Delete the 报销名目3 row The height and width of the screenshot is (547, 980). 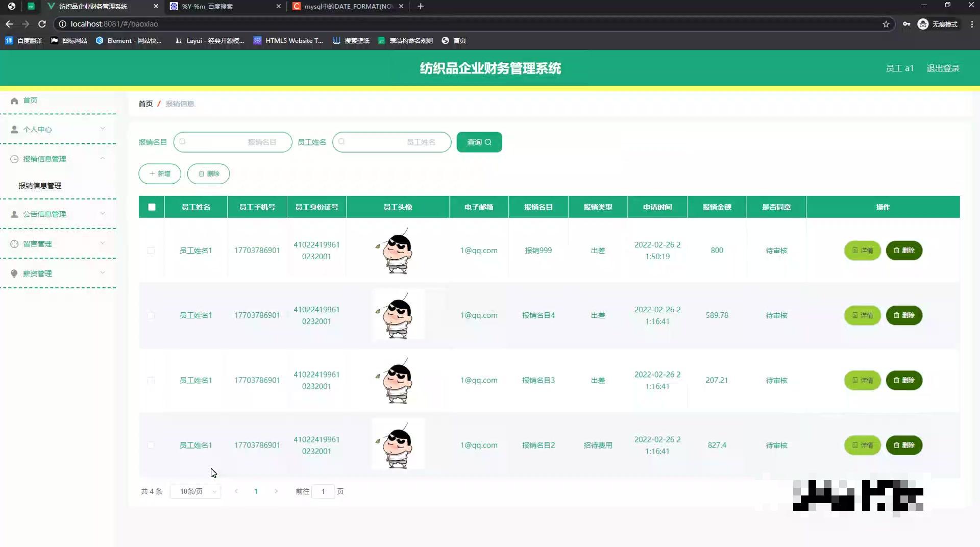904,380
